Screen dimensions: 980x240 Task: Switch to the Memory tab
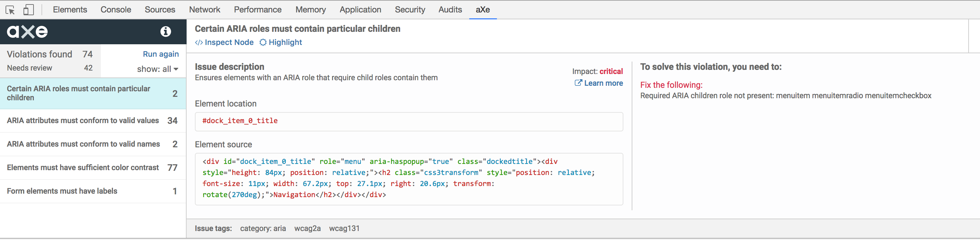point(310,10)
